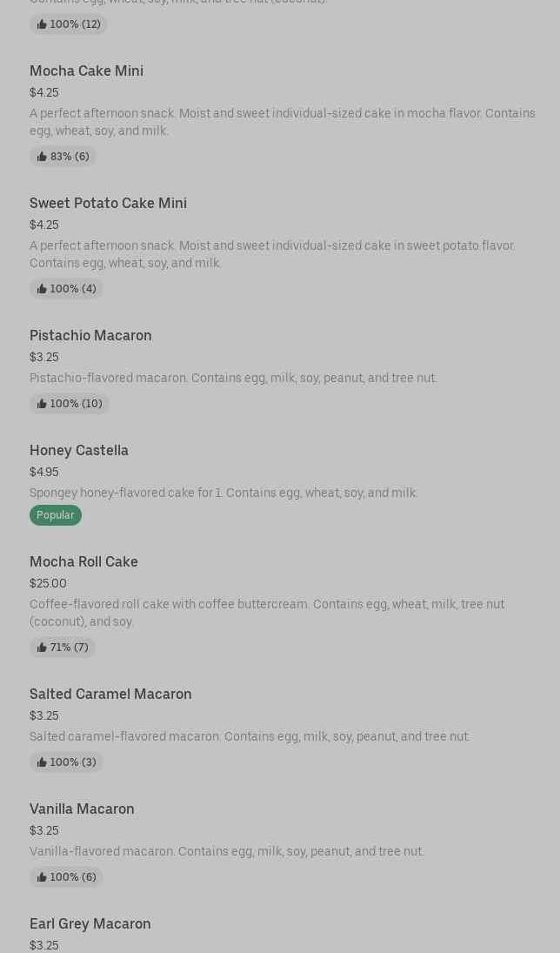Select the Mocha Roll Cake title
Screen dimensions: 560x953
(x=83, y=561)
